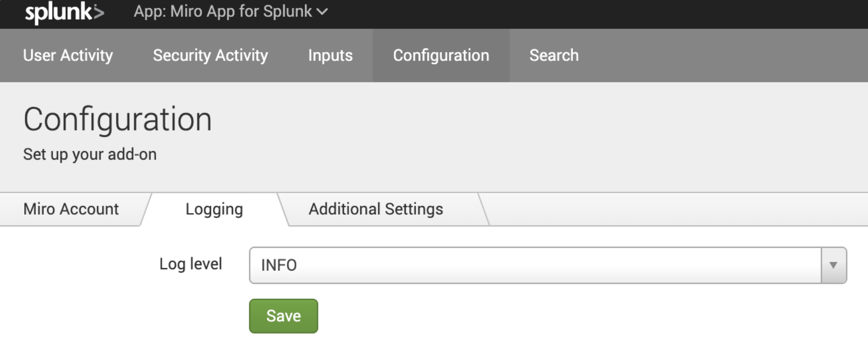The height and width of the screenshot is (337, 868).
Task: Click the Log level dropdown arrow button
Action: [833, 265]
